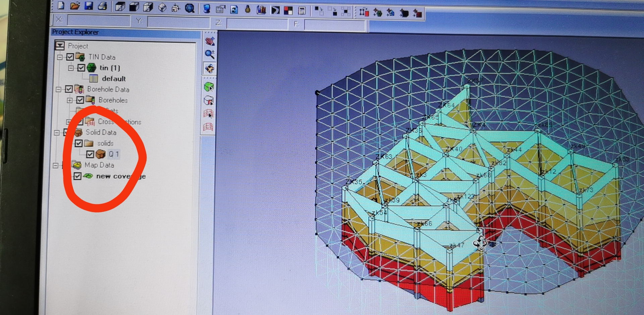
Task: Select the Select Cross Sections tool
Action: click(x=209, y=114)
